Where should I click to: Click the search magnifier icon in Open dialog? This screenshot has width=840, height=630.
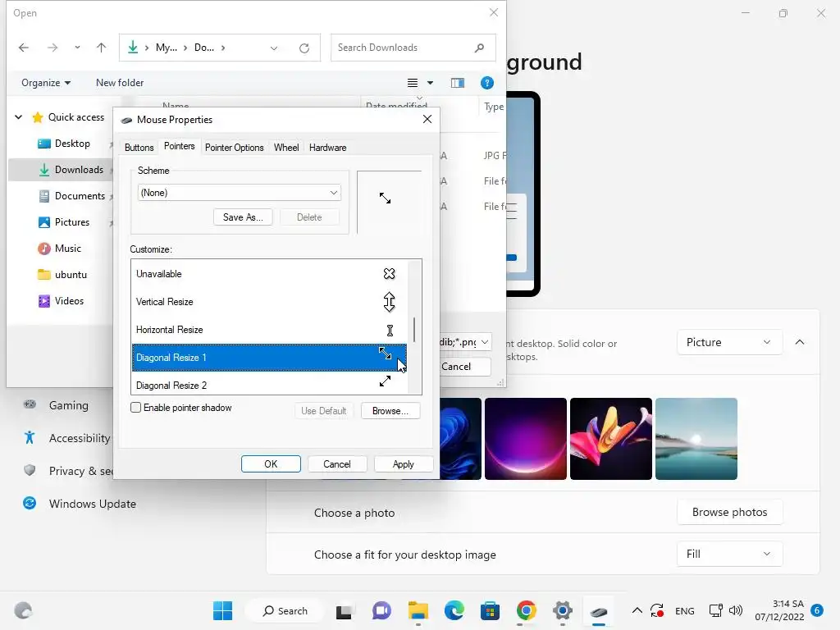tap(479, 48)
